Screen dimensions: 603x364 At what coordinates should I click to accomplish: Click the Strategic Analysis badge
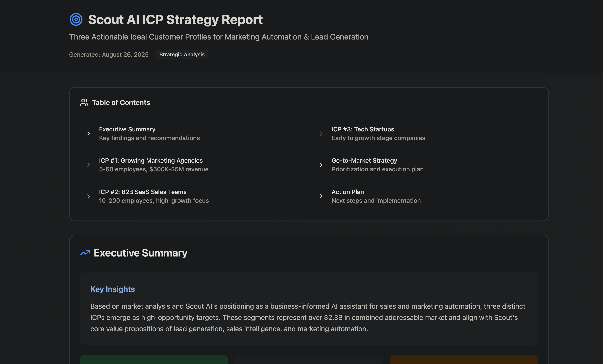[x=182, y=54]
